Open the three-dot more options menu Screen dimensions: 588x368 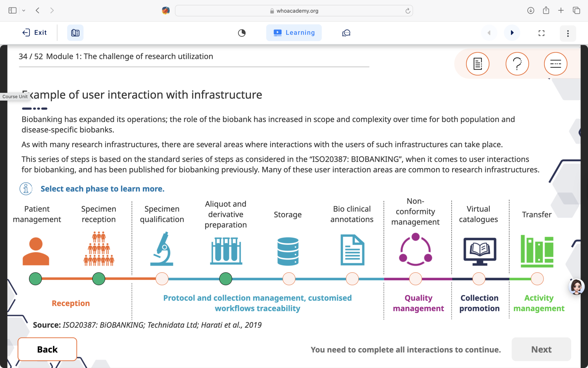click(x=568, y=33)
